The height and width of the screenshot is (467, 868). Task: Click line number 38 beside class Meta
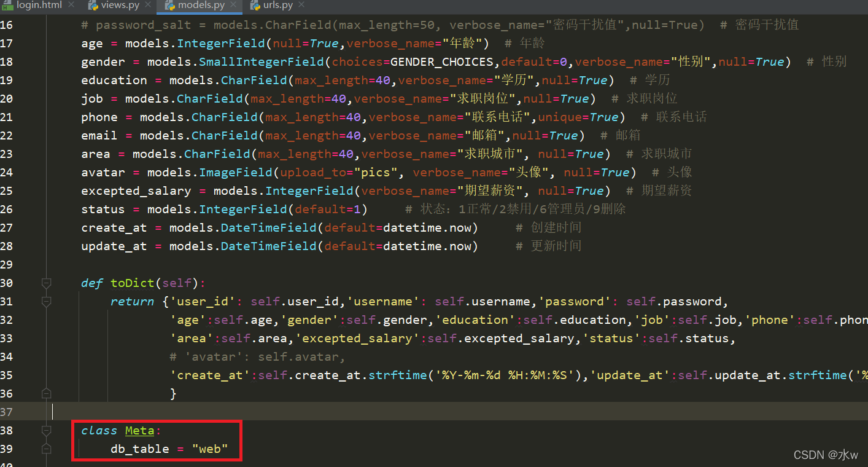click(7, 430)
